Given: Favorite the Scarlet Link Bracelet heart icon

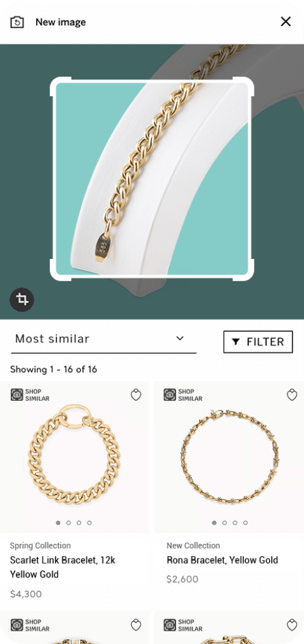Looking at the screenshot, I should coord(136,395).
